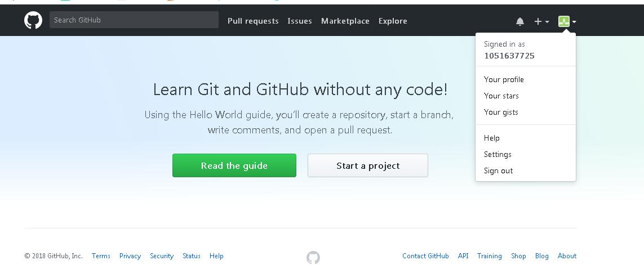Select Explore in the top navigation
This screenshot has height=265, width=644.
coord(393,21)
